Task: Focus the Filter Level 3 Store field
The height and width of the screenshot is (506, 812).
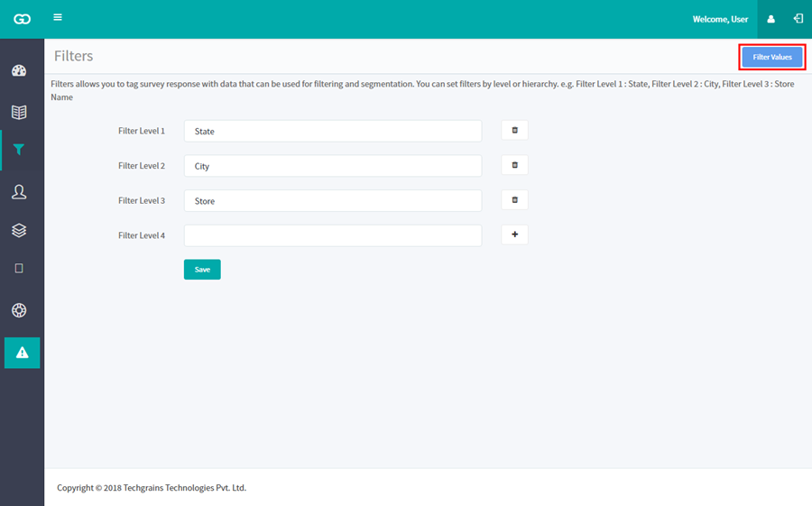Action: point(333,200)
